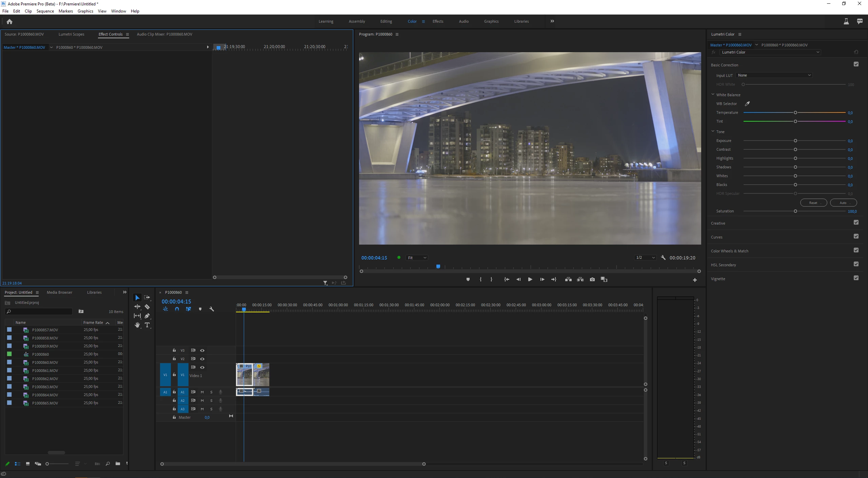Click the Temperature slider handle
The image size is (868, 478).
[x=795, y=112]
